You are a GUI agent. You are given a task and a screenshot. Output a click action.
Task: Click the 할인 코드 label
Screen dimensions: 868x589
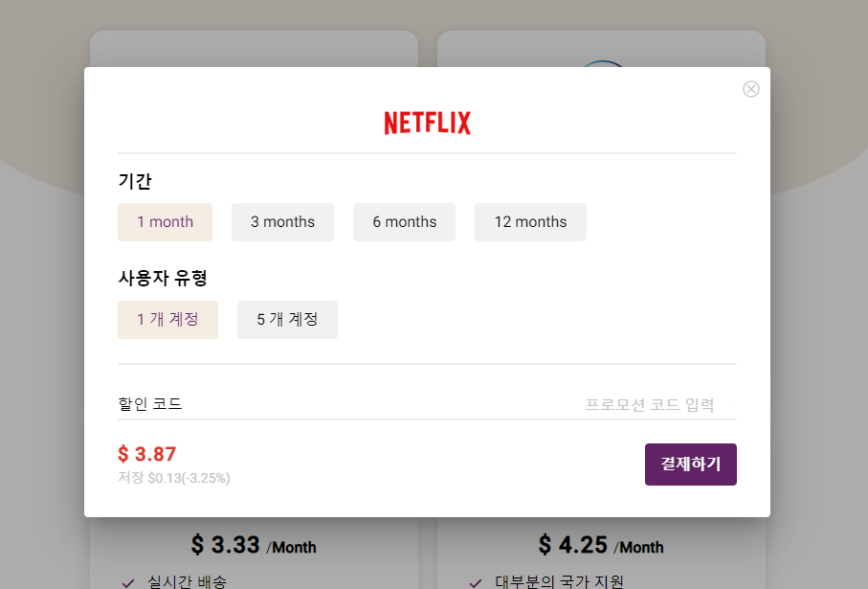150,404
